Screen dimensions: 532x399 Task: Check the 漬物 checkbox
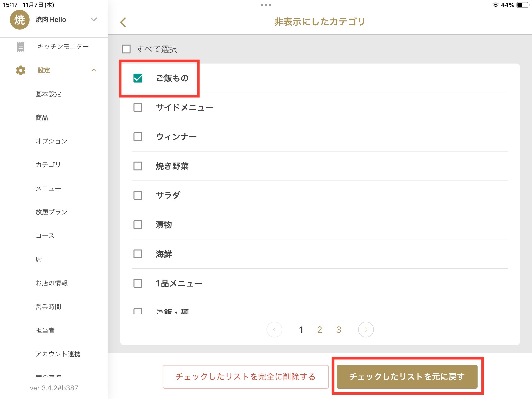point(138,225)
